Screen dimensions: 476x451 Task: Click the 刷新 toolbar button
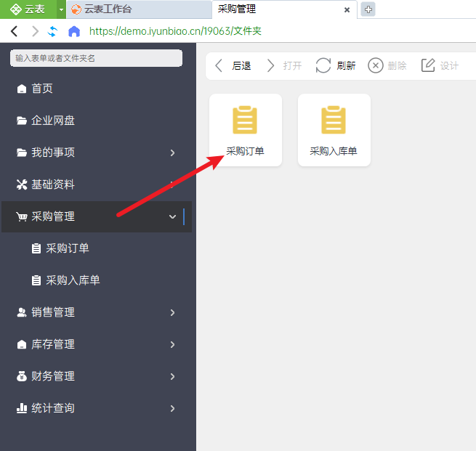pyautogui.click(x=336, y=65)
